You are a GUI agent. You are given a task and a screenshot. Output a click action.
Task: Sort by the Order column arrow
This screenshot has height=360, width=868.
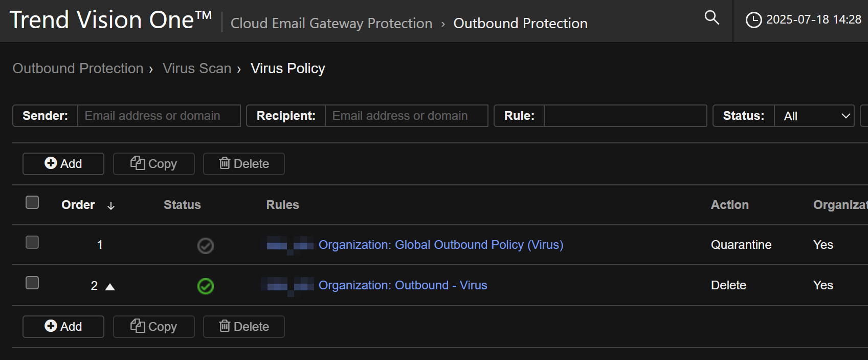[111, 206]
